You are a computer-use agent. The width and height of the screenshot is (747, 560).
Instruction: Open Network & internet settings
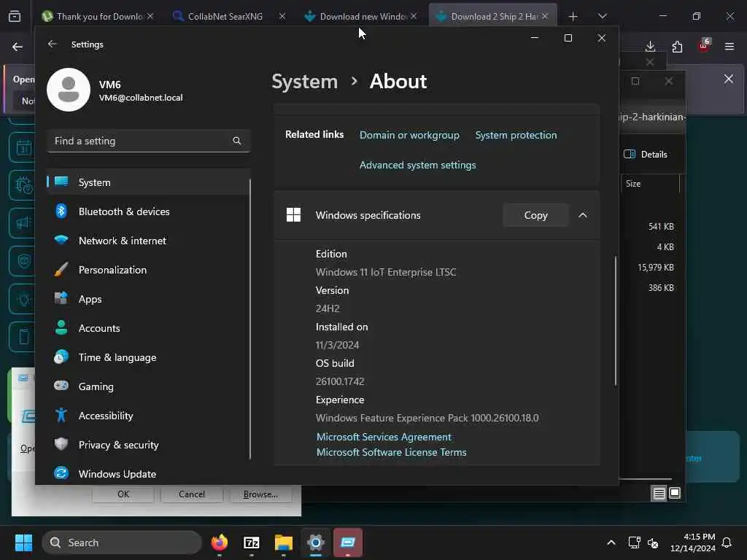(148, 241)
